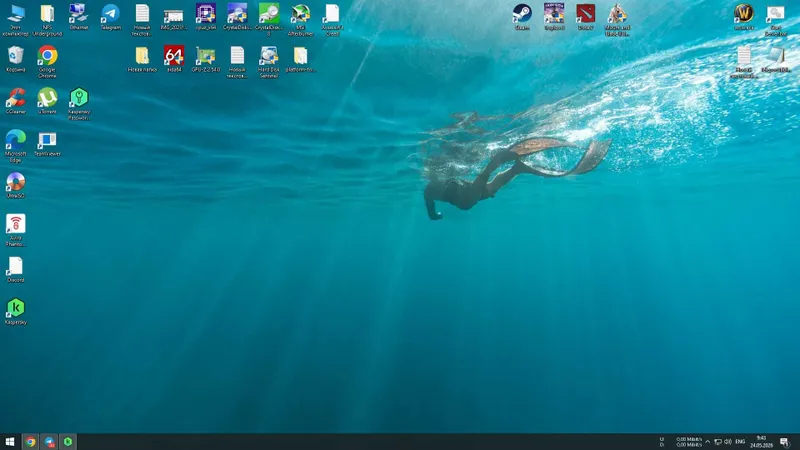Launch the Microsoft Edge desktop shortcut

(16, 145)
